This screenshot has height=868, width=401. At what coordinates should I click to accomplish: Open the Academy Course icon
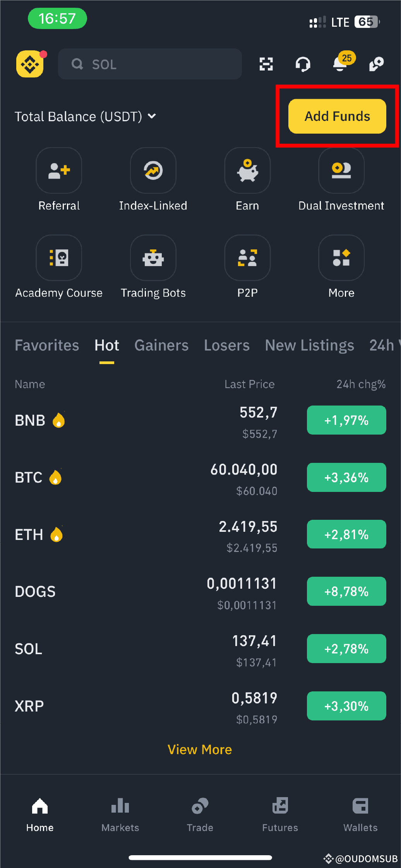(x=59, y=258)
